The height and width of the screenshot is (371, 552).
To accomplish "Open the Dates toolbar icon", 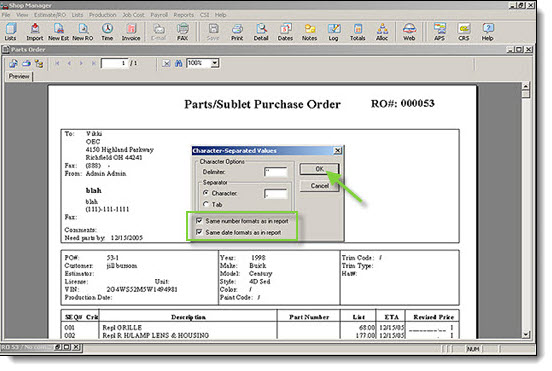I will [285, 32].
